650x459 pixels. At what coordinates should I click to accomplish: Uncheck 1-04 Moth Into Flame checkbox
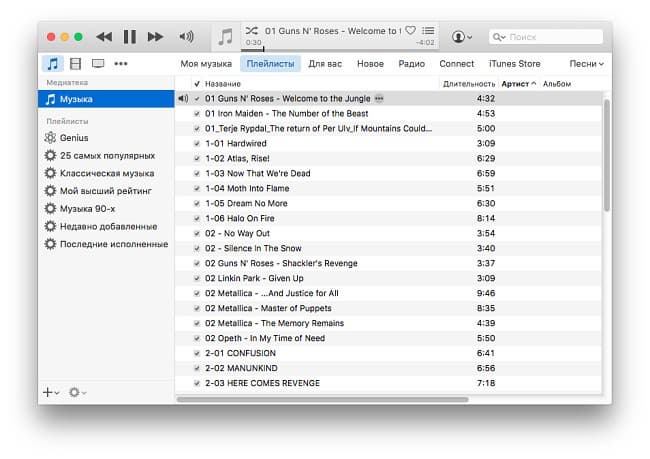coord(197,188)
